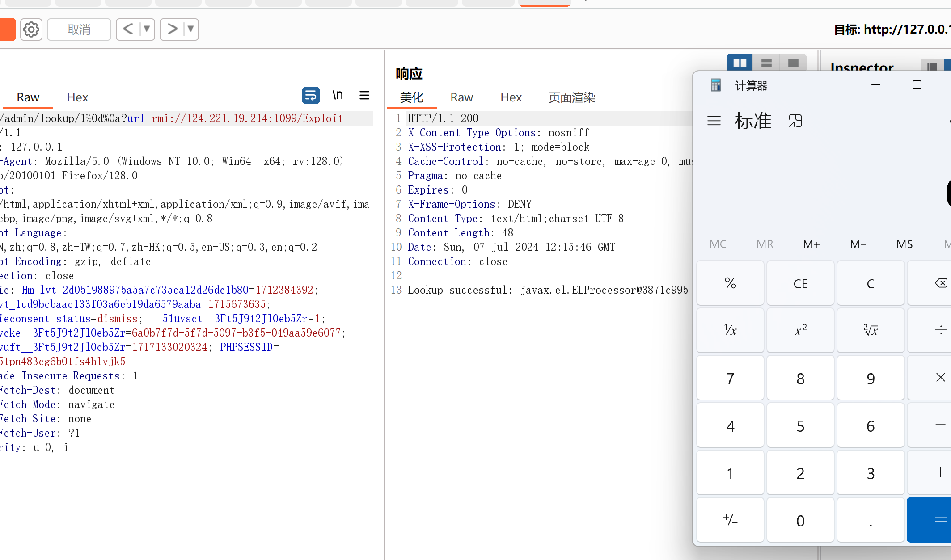Click the calculator app icon in title bar
The width and height of the screenshot is (951, 560).
[716, 85]
